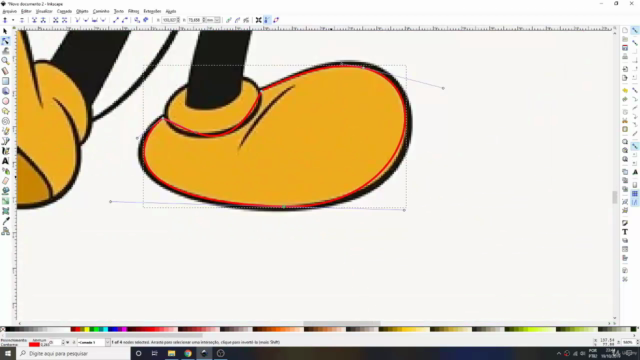Open the Caminho menu
Image resolution: width=640 pixels, height=360 pixels.
point(101,11)
